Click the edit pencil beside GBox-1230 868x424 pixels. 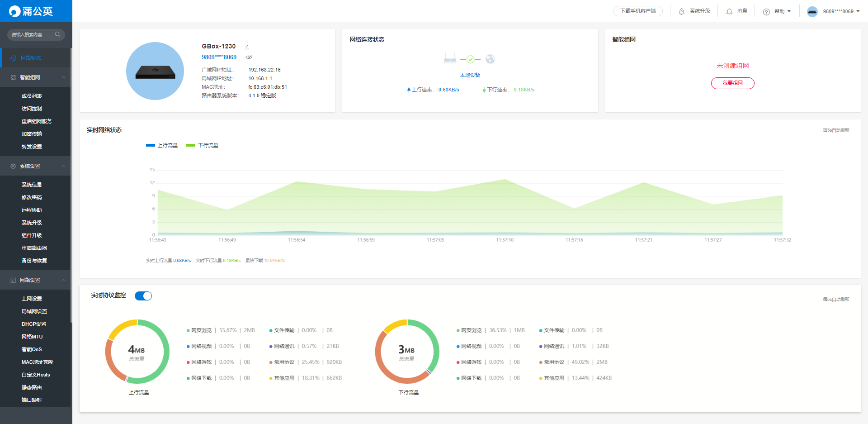[247, 47]
